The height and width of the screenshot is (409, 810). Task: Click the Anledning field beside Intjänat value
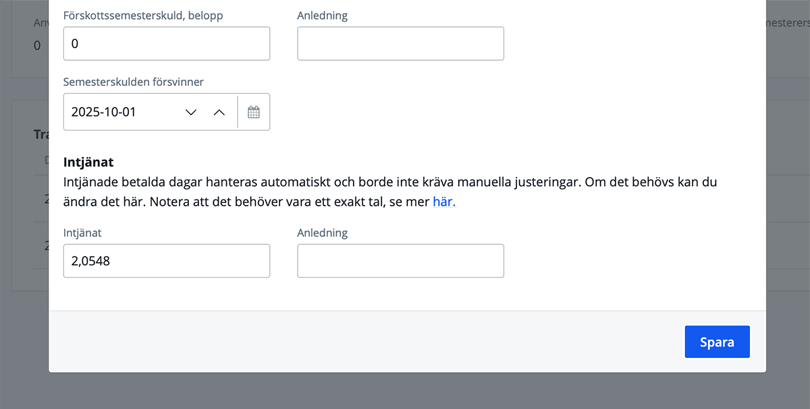pyautogui.click(x=400, y=261)
